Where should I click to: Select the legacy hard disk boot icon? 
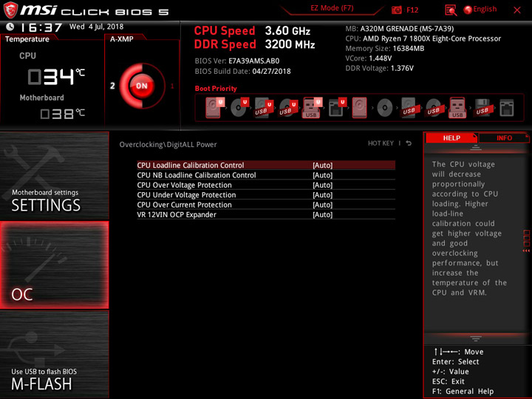pos(360,108)
